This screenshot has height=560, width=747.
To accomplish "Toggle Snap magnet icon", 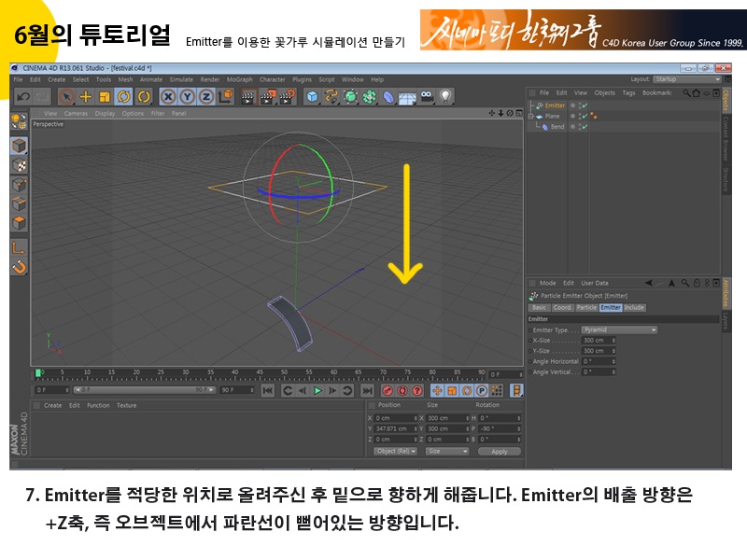I will pyautogui.click(x=19, y=267).
